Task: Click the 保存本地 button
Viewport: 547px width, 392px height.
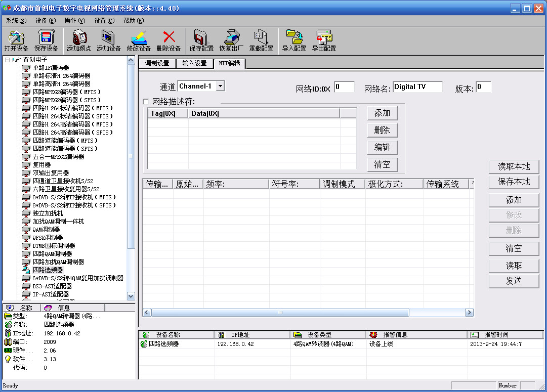Action: click(x=514, y=182)
